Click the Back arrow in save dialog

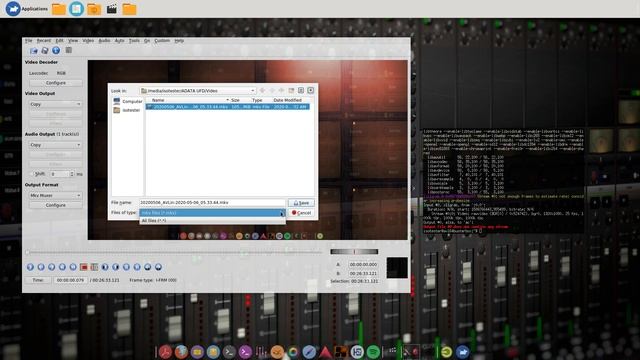262,90
